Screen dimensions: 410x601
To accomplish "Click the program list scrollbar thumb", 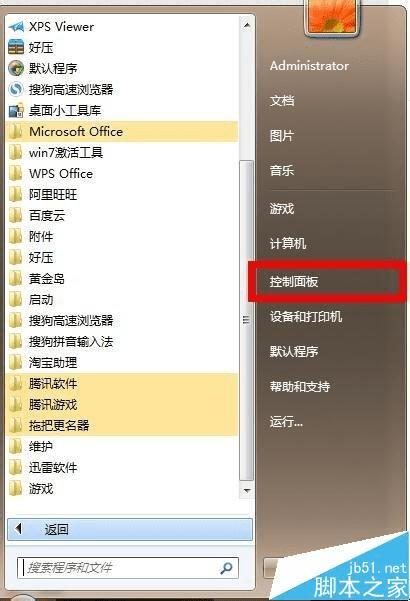I will (x=246, y=320).
